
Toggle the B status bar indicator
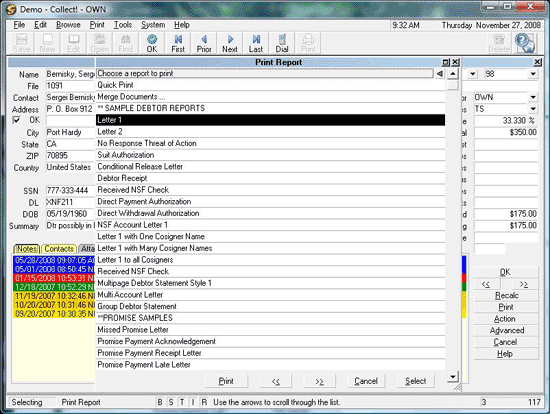point(160,402)
